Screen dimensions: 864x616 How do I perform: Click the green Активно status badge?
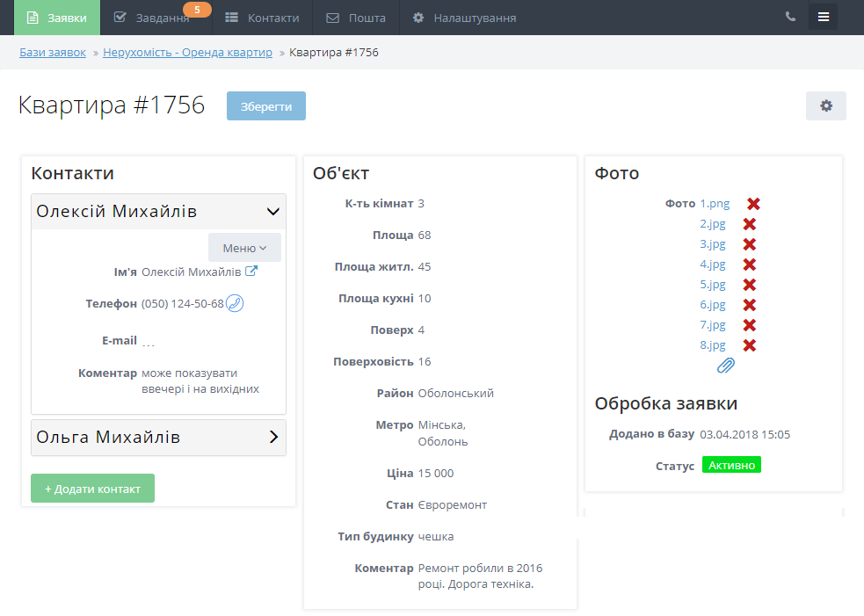click(731, 465)
